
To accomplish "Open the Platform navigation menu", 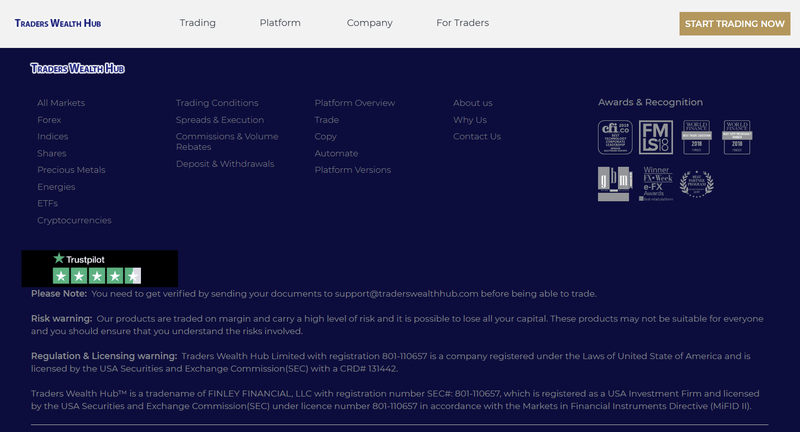I will coord(280,23).
